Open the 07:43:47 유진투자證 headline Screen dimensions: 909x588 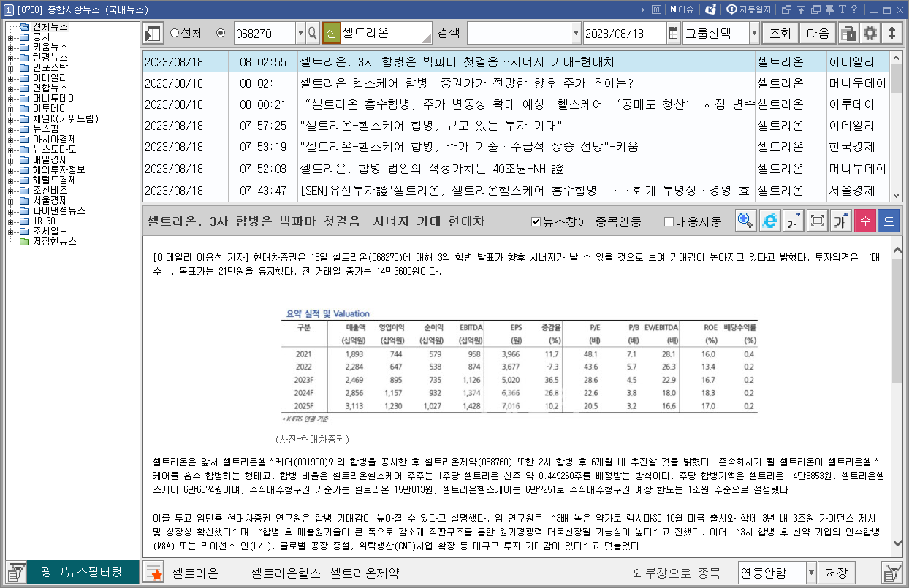(525, 191)
